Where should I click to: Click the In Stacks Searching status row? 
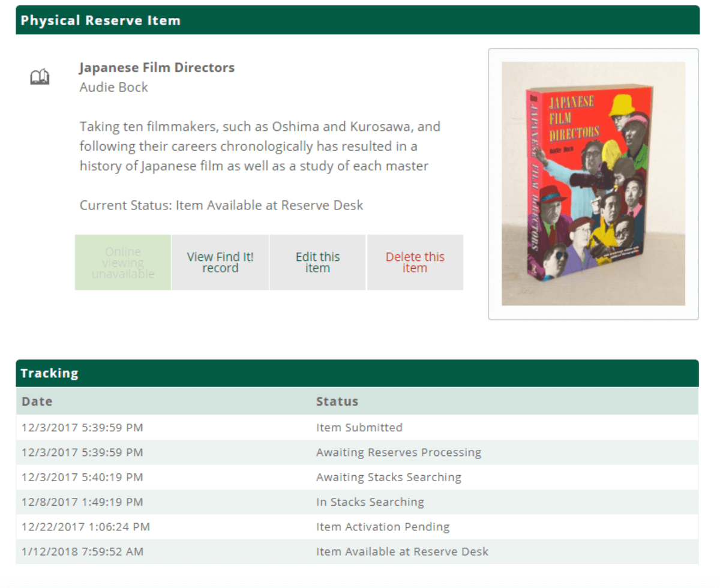(x=370, y=502)
